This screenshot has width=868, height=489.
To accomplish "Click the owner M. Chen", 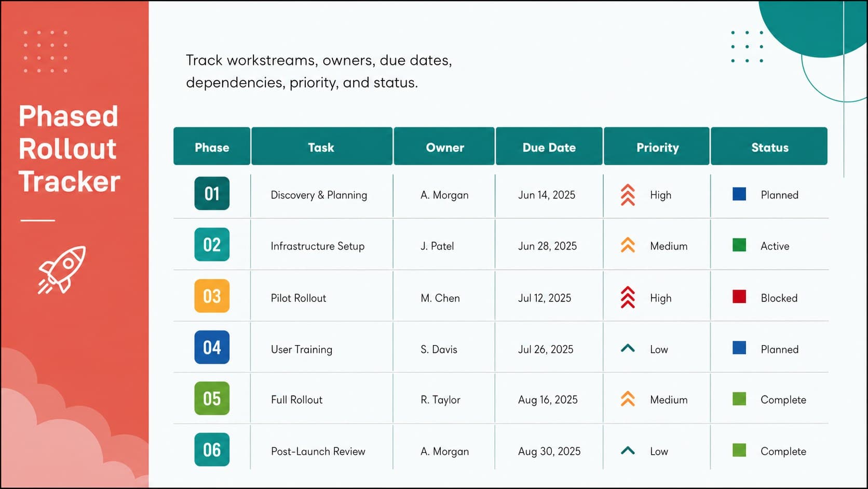I will coord(440,298).
